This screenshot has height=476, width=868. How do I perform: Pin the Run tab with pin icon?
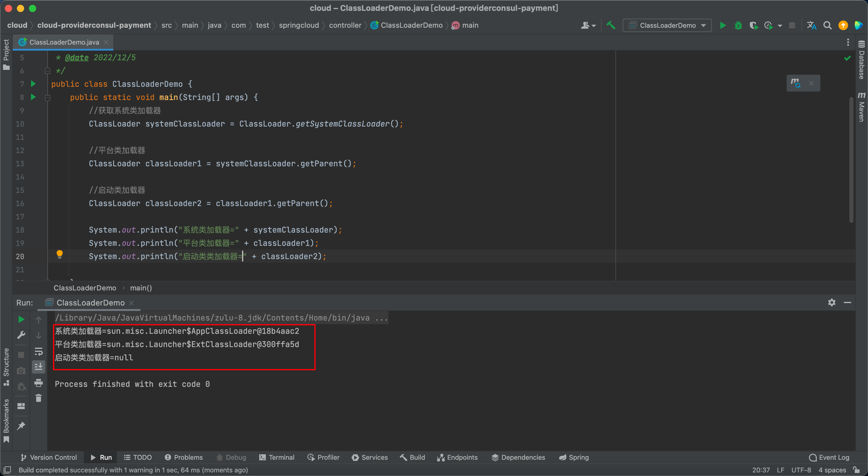pyautogui.click(x=21, y=426)
